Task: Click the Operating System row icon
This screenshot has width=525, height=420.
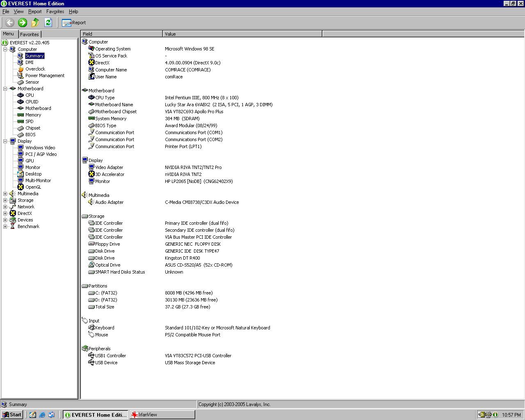Action: pos(91,48)
